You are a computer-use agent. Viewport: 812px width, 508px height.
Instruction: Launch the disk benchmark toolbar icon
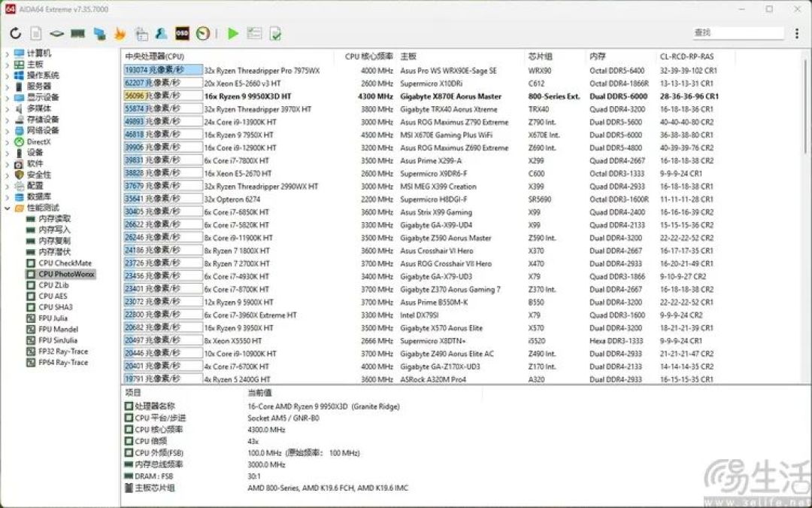(x=56, y=34)
